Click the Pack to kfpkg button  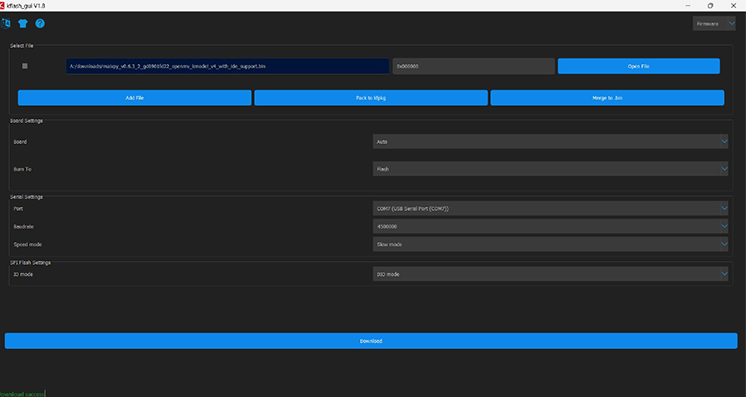[x=371, y=98]
